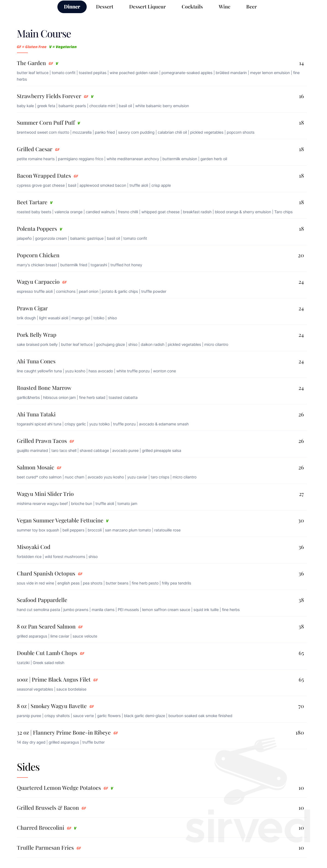Select the Dessert Liqueur tab
The height and width of the screenshot is (868, 327).
pos(147,7)
